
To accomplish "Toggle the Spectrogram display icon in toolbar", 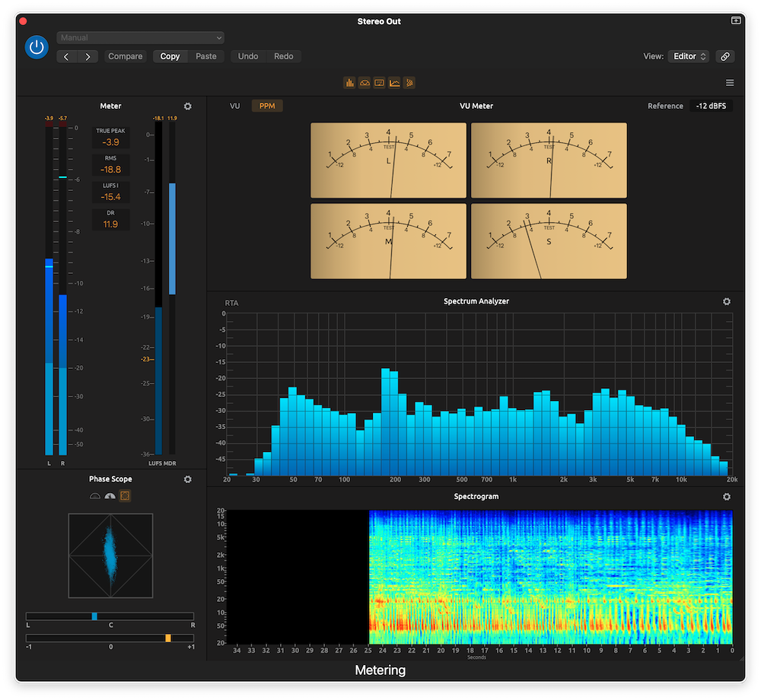I will [409, 82].
